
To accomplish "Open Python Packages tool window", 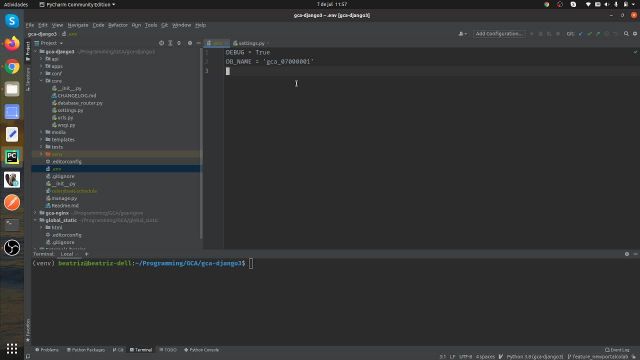I will [86, 350].
